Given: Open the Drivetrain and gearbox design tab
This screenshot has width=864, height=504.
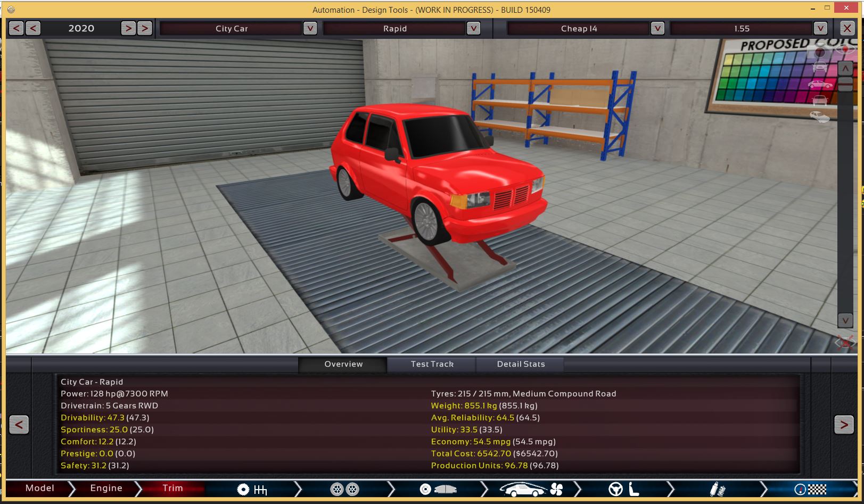Looking at the screenshot, I should [x=252, y=489].
